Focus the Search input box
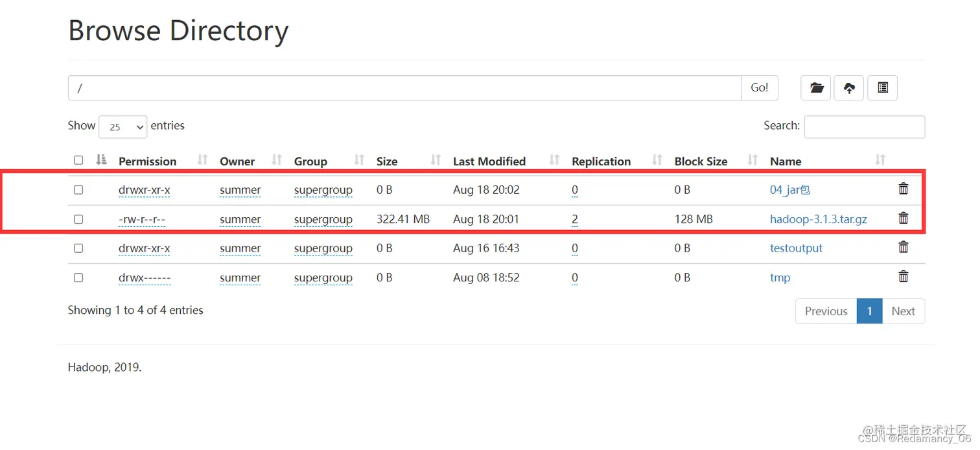The height and width of the screenshot is (450, 980). (865, 126)
